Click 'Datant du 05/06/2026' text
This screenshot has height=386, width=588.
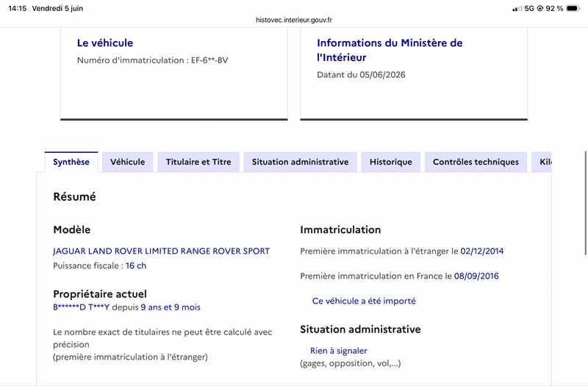[x=361, y=75]
